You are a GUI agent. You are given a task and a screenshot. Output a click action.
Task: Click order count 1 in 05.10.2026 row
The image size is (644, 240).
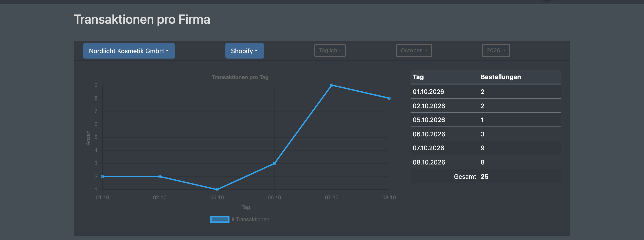tap(482, 120)
